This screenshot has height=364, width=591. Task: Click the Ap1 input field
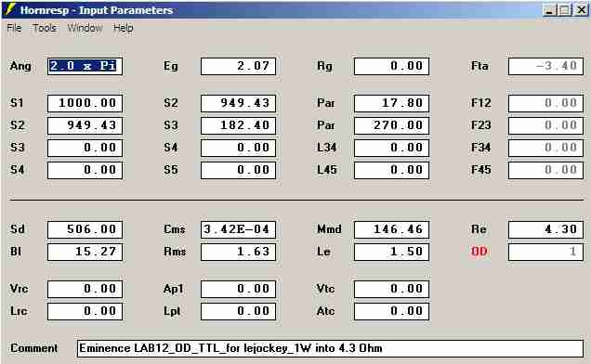[x=238, y=289]
